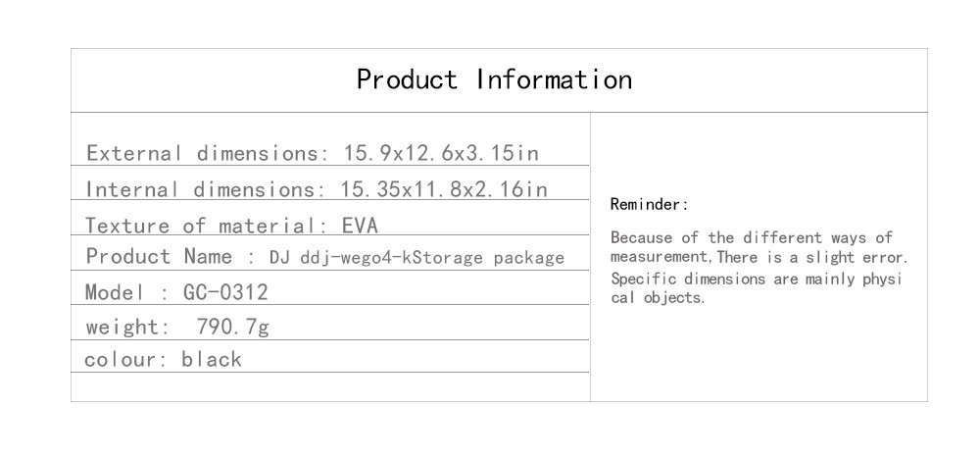Click the Model label
Screen dimensions: 980x458
pyautogui.click(x=114, y=291)
